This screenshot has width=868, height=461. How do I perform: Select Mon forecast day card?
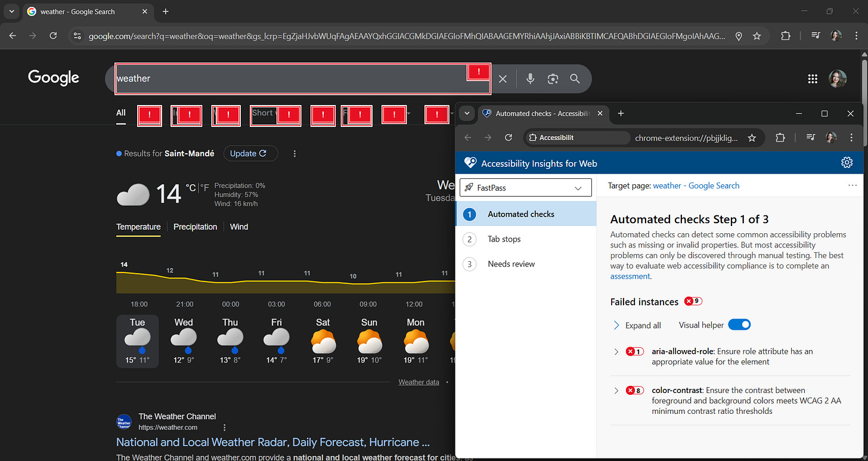click(416, 341)
